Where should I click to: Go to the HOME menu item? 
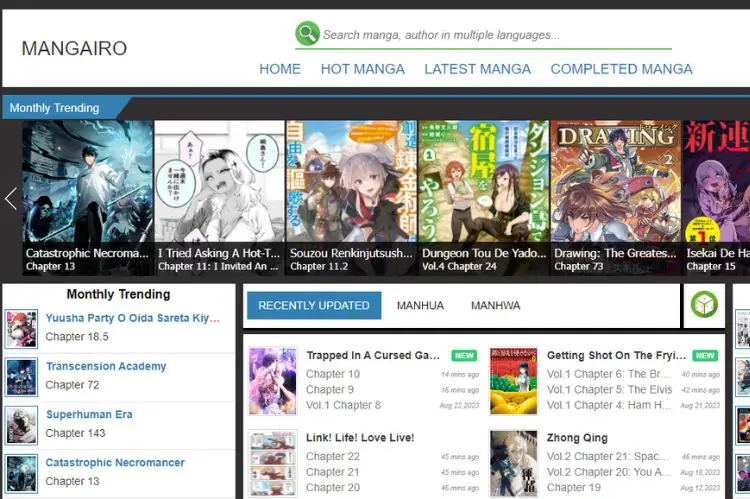[280, 69]
